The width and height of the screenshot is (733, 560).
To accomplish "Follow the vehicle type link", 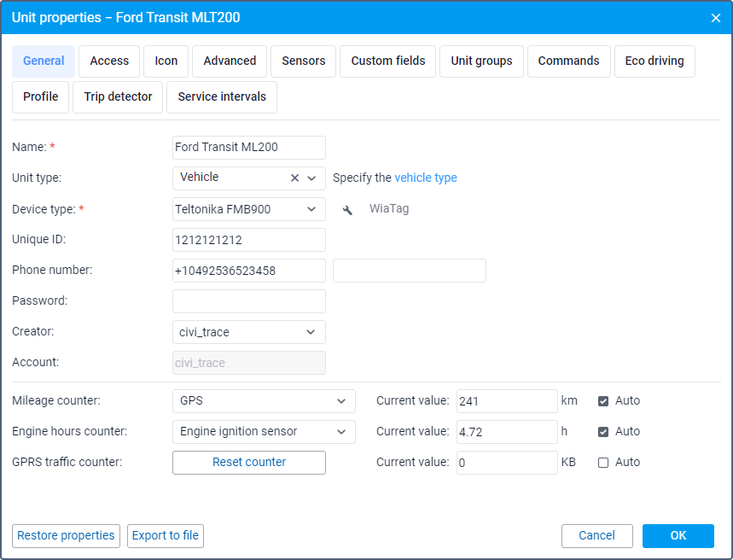I will point(426,178).
